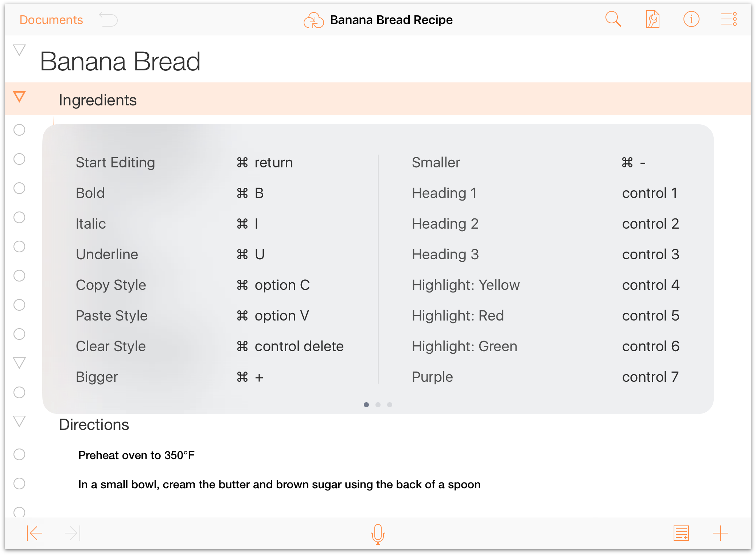
Task: Click the info icon in toolbar
Action: [691, 19]
